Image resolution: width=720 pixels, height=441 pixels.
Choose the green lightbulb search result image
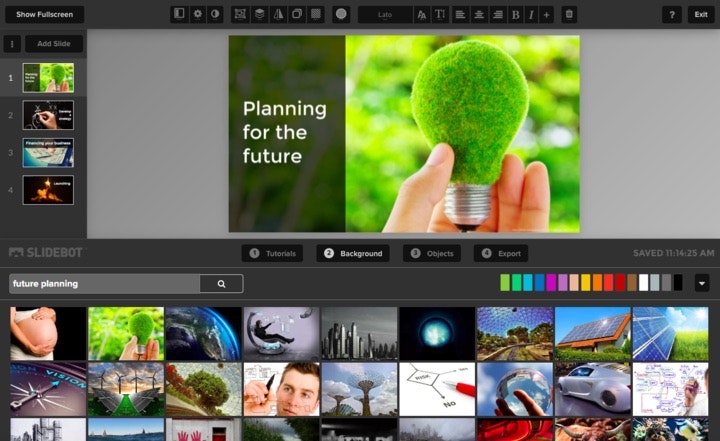pyautogui.click(x=126, y=334)
